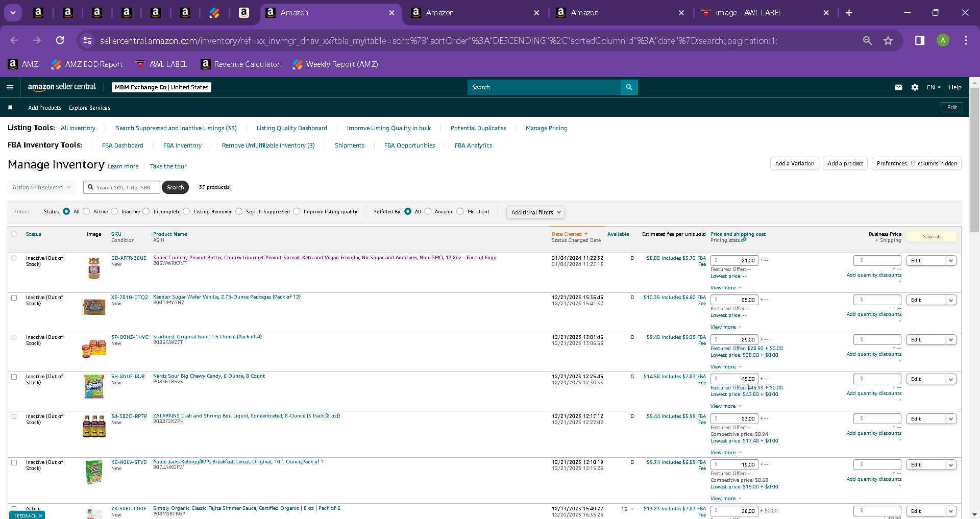The width and height of the screenshot is (980, 519).
Task: Open Preferences: 11 columns hidden
Action: [917, 163]
